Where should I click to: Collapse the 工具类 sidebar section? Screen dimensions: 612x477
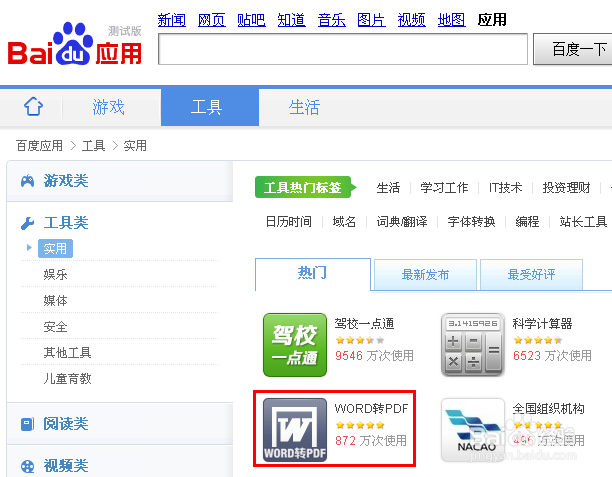[66, 223]
